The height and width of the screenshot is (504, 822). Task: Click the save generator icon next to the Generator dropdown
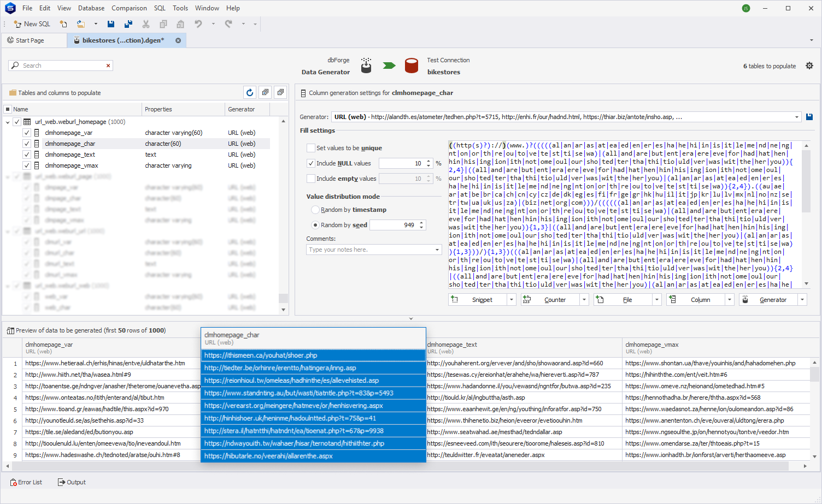809,117
